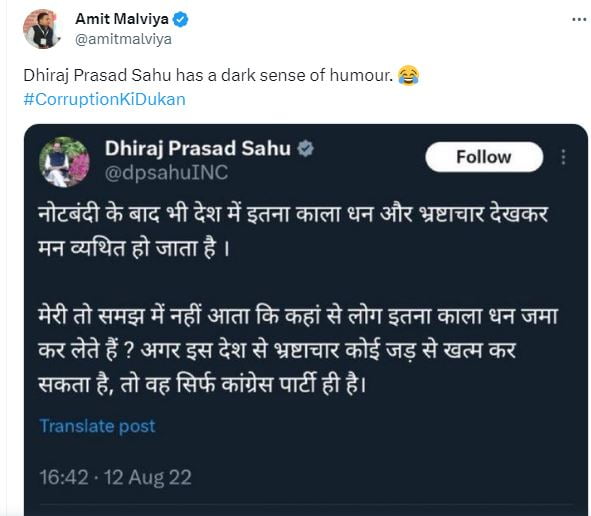Click the 12 Aug 22 date
The image size is (591, 516).
(148, 477)
